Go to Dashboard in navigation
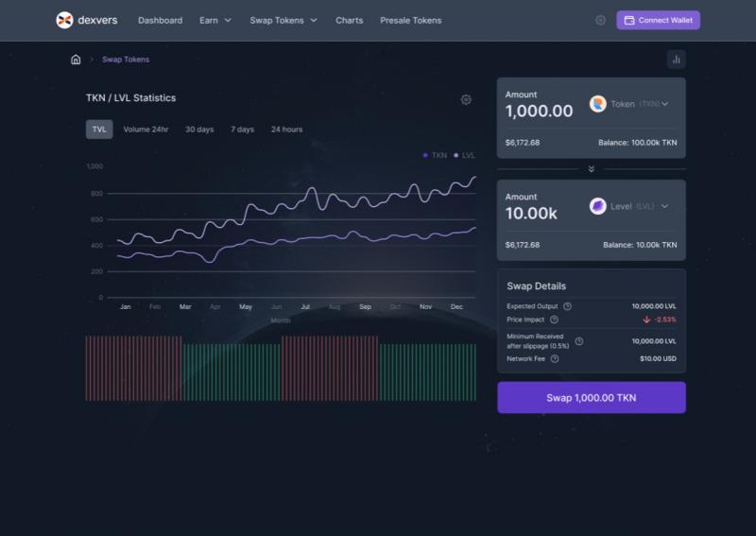The width and height of the screenshot is (756, 536). click(160, 20)
